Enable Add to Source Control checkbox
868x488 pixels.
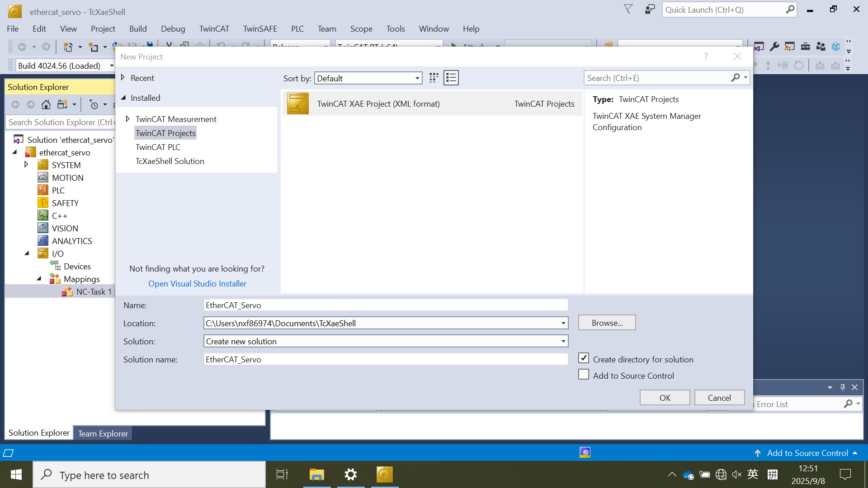pos(584,375)
